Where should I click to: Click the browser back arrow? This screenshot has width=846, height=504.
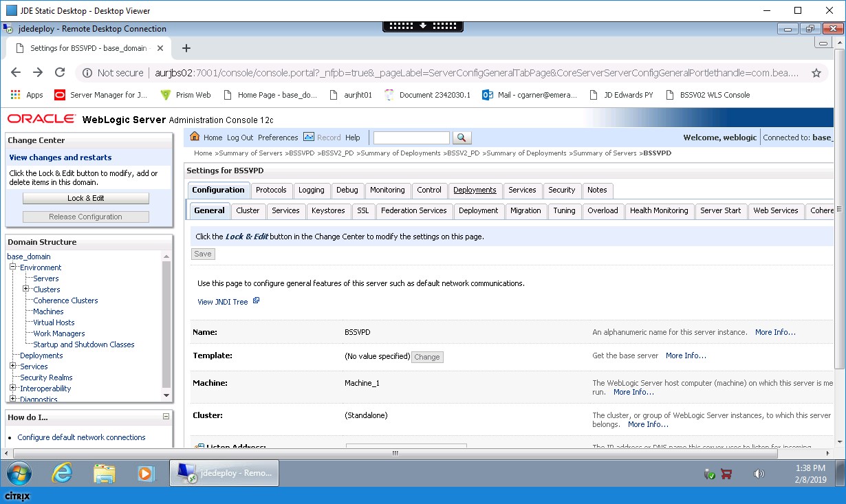(16, 72)
